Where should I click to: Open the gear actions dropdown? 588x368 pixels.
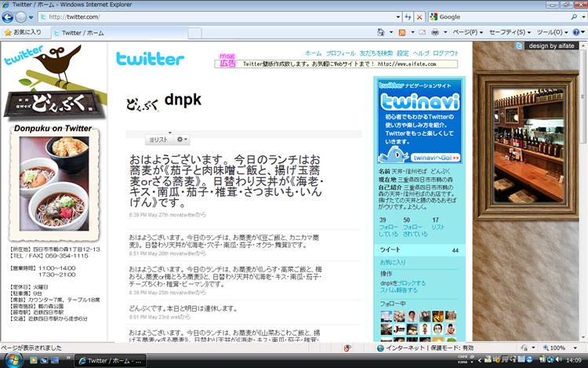point(182,140)
